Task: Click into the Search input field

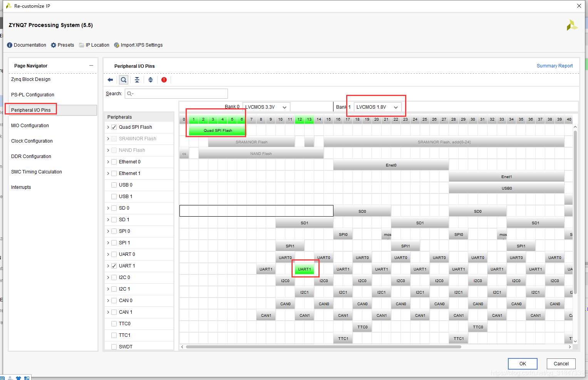Action: click(x=176, y=94)
